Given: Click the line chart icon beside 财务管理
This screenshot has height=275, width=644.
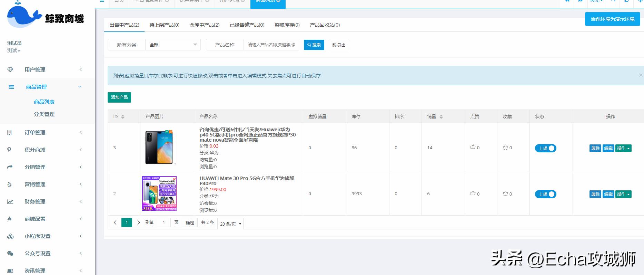Looking at the screenshot, I should [x=10, y=201].
